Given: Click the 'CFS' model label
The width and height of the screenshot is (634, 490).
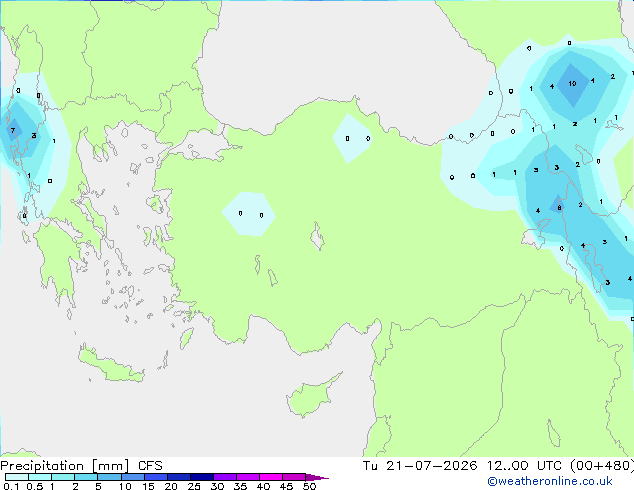Looking at the screenshot, I should pos(150,466).
